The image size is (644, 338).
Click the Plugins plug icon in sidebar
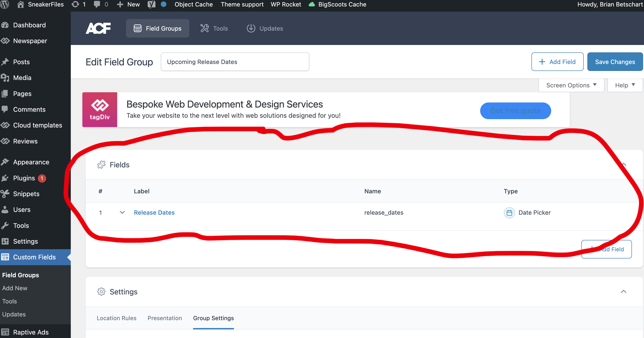point(5,178)
